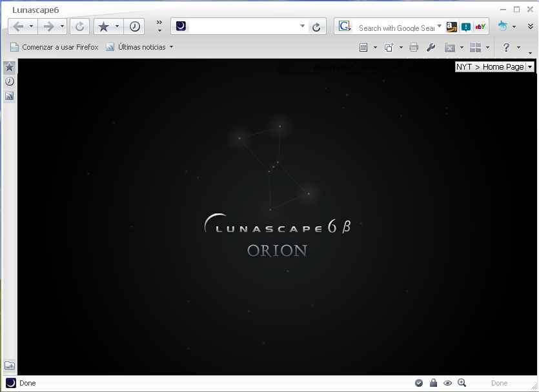Open the print tool in the toolbar
Screen dimensions: 539x392
click(413, 47)
